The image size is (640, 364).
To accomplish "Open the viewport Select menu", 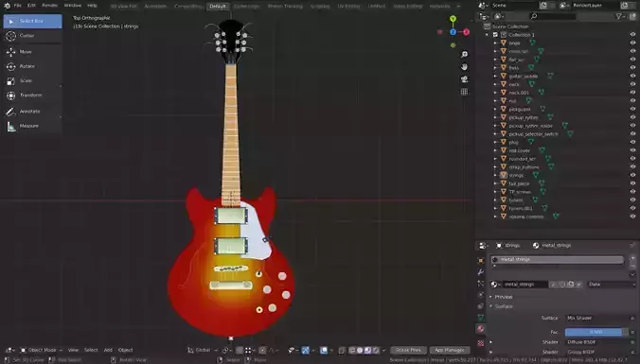I will click(x=91, y=350).
